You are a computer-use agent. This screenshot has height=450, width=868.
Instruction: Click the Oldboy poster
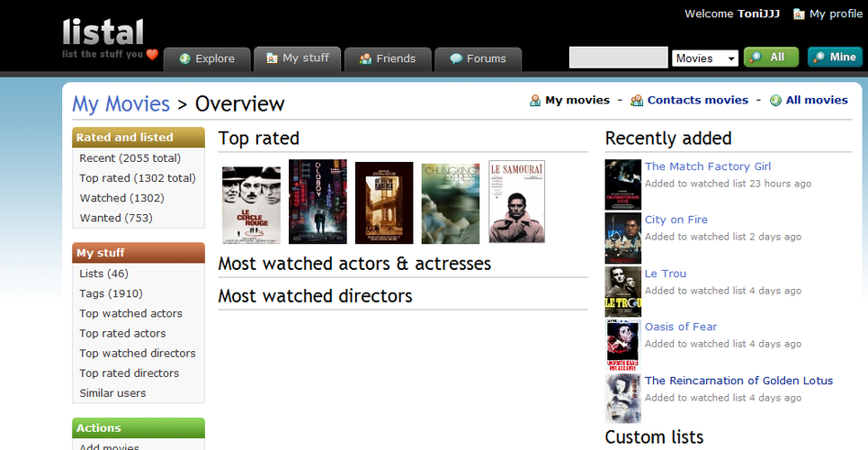coord(318,202)
